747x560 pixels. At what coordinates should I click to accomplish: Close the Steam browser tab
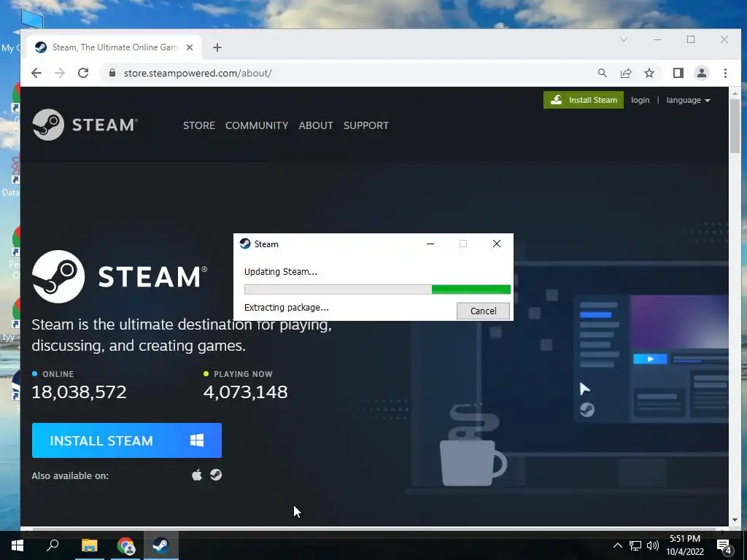189,47
